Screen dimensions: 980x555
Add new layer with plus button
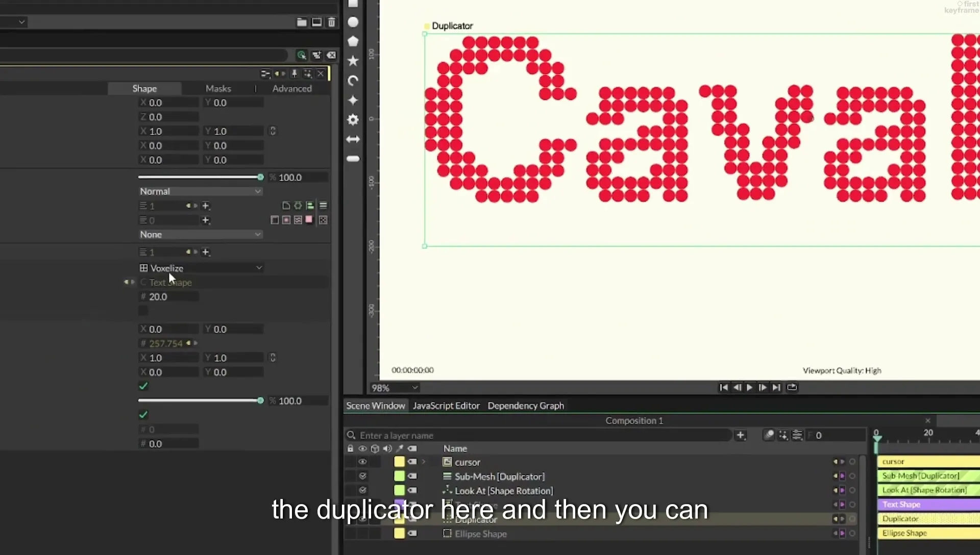click(740, 435)
